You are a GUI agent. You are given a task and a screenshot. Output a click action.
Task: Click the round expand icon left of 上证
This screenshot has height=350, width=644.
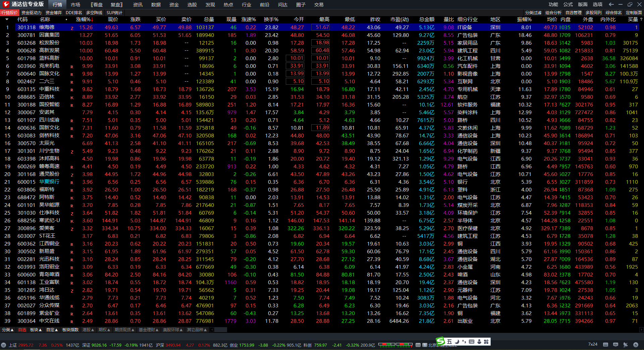(x=4, y=345)
